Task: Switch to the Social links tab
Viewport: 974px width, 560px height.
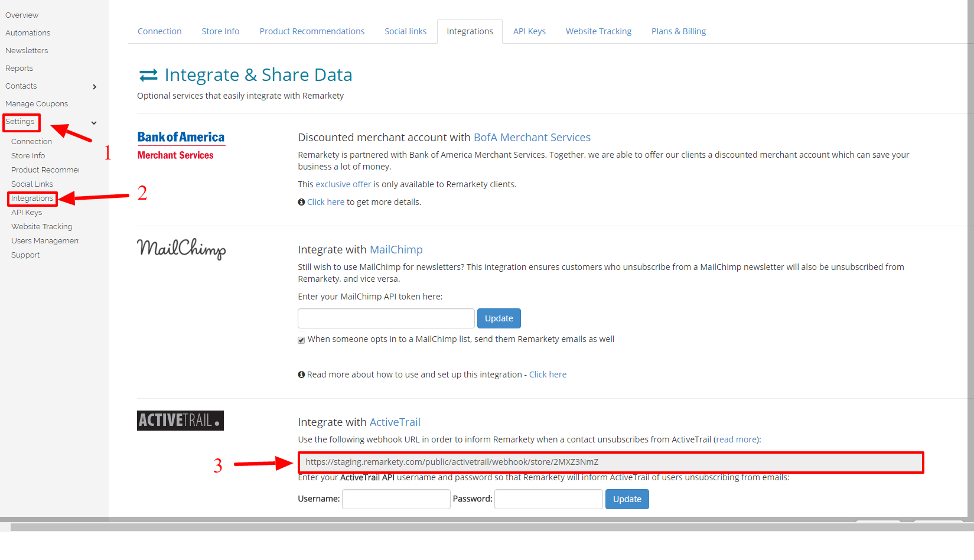Action: pos(405,31)
